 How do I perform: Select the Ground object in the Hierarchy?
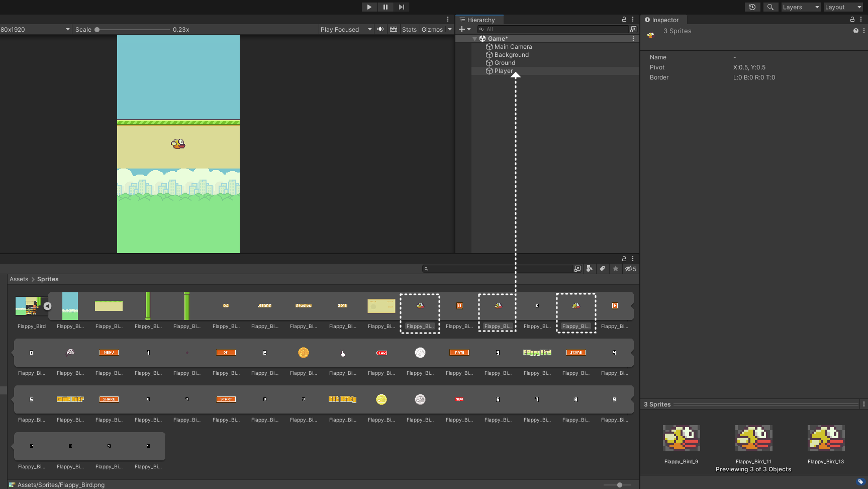click(x=504, y=63)
